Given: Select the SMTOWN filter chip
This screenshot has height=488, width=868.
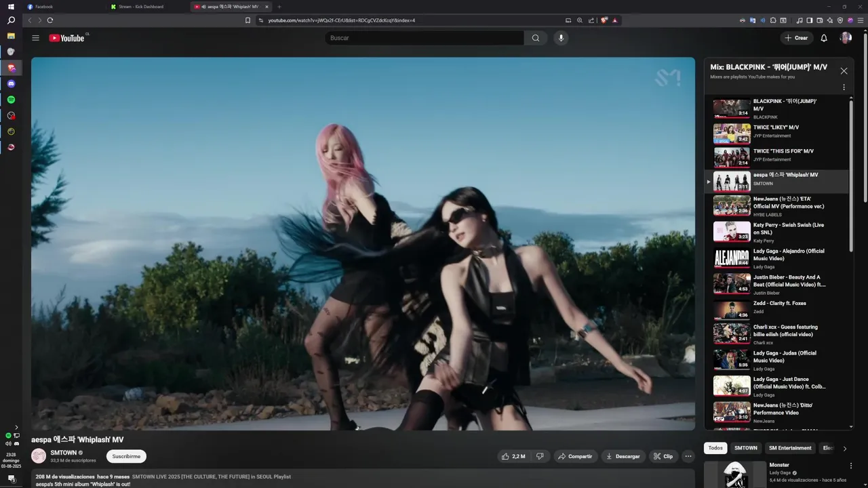Looking at the screenshot, I should coord(745,448).
